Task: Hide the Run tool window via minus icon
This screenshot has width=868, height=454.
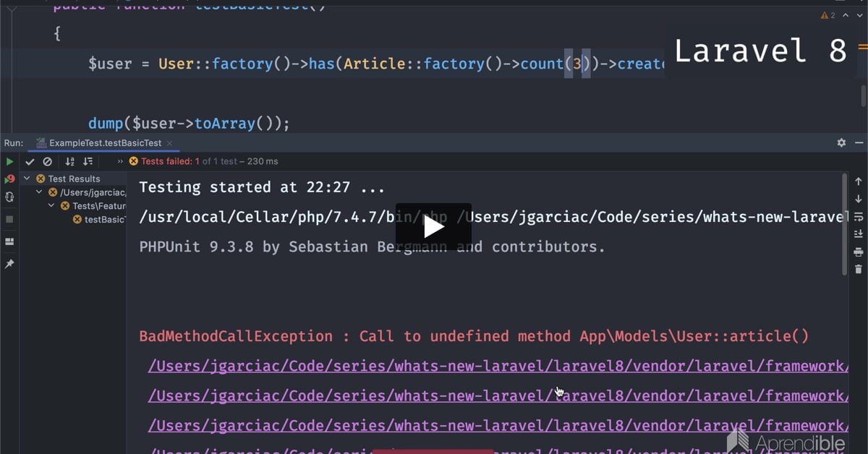Action: [859, 143]
